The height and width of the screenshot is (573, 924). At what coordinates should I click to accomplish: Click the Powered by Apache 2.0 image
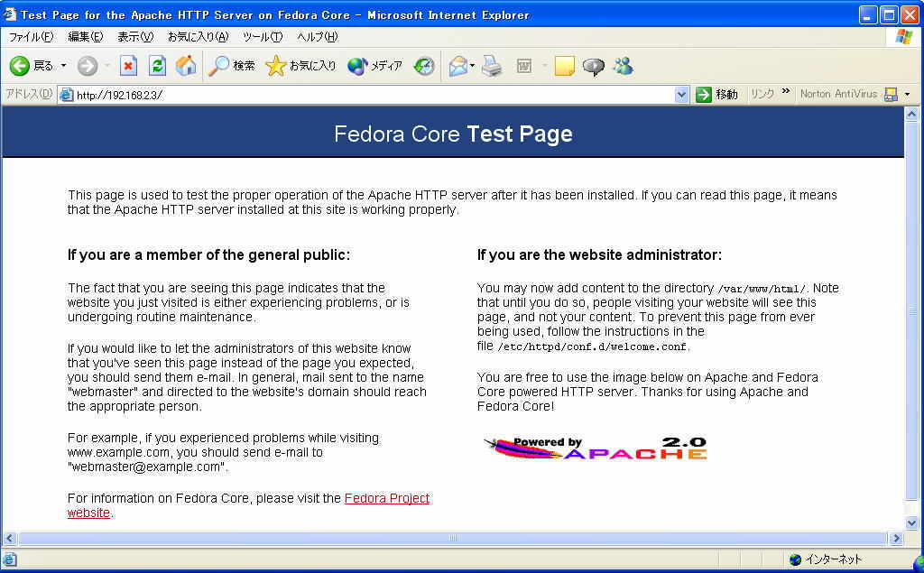(595, 448)
